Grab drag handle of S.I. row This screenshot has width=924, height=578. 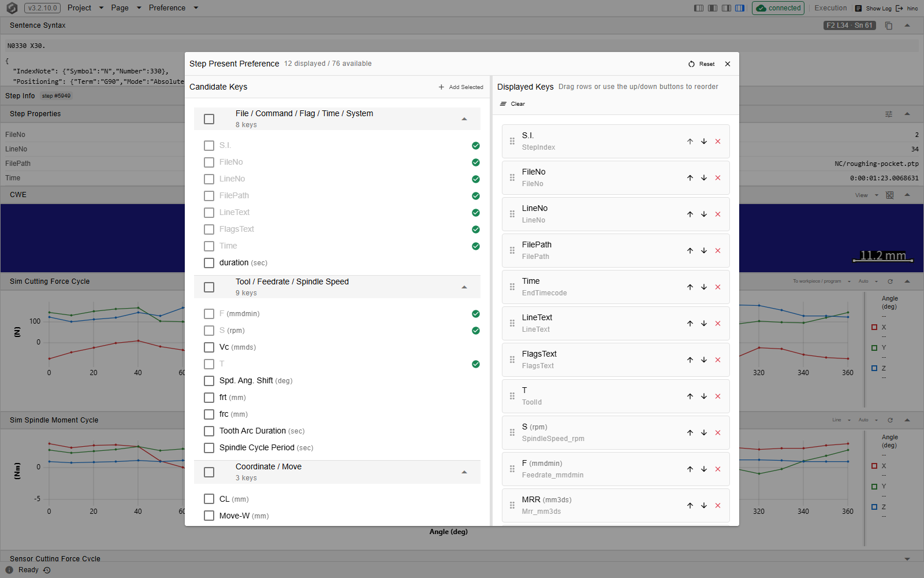[512, 142]
